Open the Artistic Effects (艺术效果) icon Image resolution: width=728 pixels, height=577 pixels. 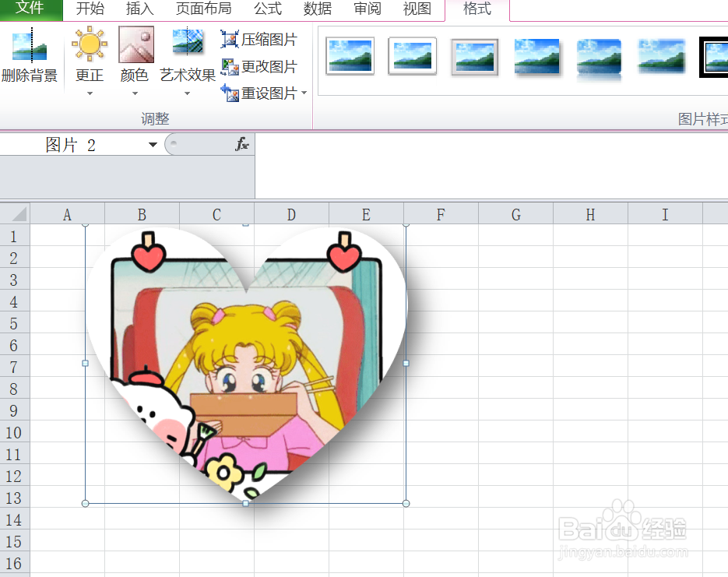188,43
